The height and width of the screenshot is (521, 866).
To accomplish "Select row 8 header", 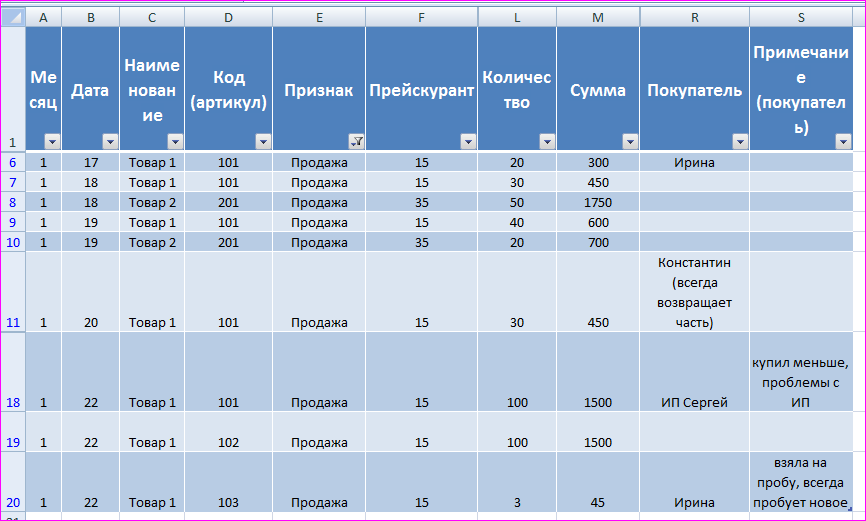I will 13,202.
